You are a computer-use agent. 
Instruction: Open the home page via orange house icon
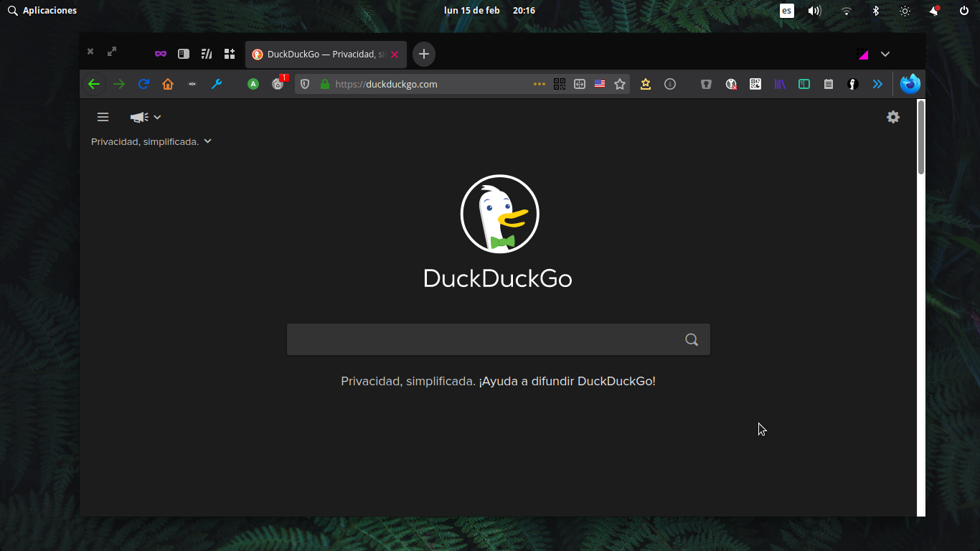point(168,84)
